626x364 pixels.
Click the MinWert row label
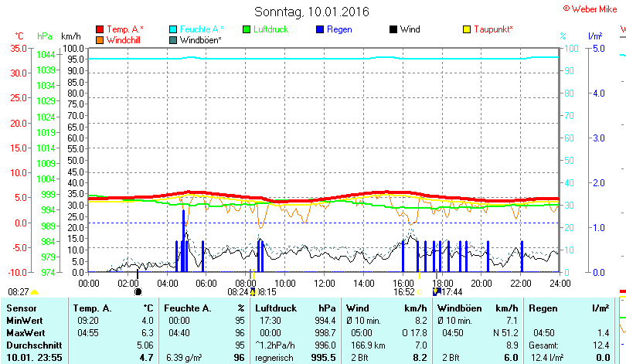25,321
